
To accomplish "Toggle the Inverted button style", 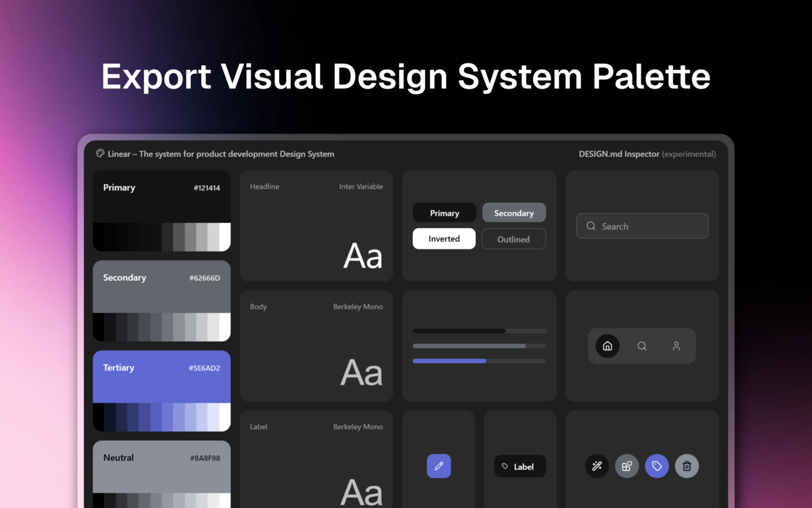I will click(443, 238).
